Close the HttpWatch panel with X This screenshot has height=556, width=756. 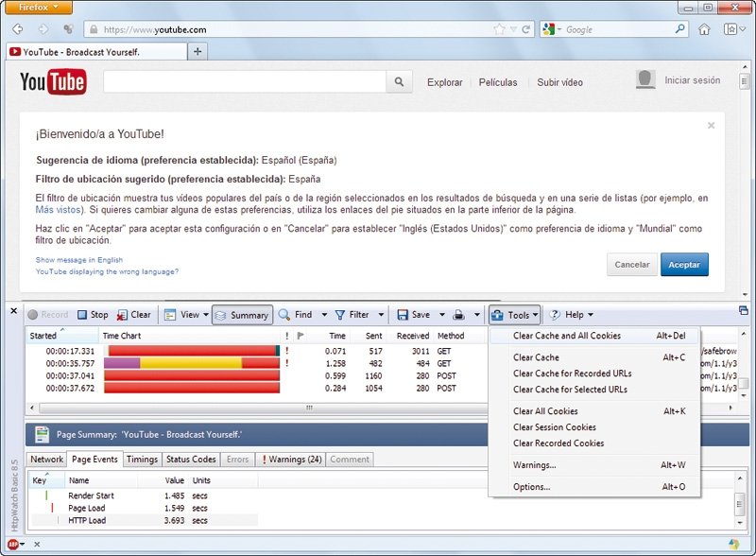point(13,311)
